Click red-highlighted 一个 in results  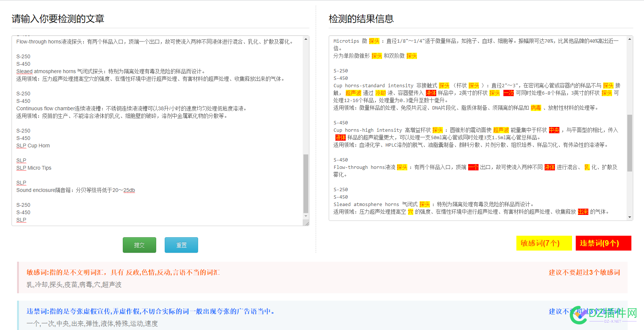[473, 167]
